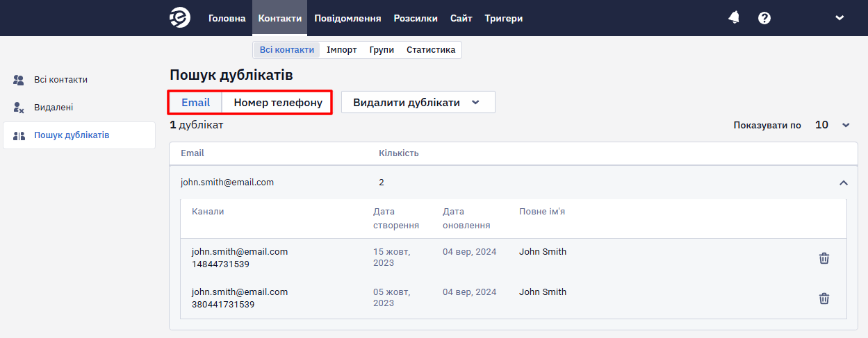Open the Статистика tab
The image size is (868, 338).
point(431,50)
